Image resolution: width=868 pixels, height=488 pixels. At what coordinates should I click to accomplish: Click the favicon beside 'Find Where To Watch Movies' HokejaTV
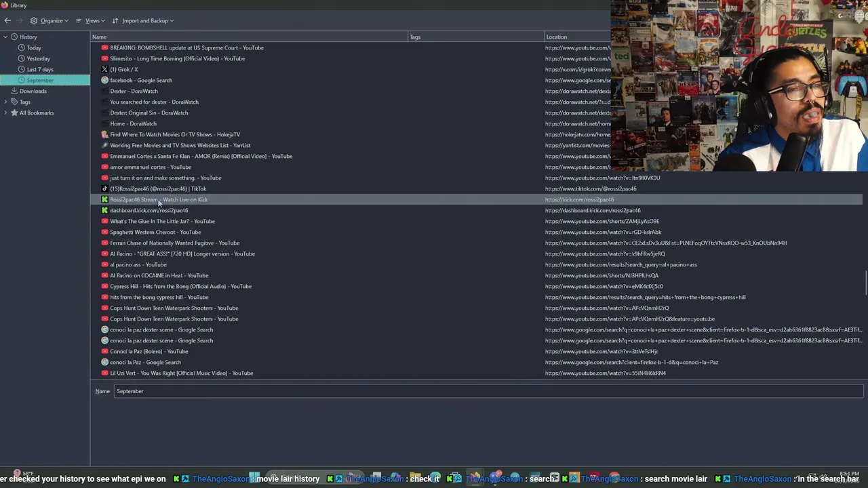tap(104, 134)
